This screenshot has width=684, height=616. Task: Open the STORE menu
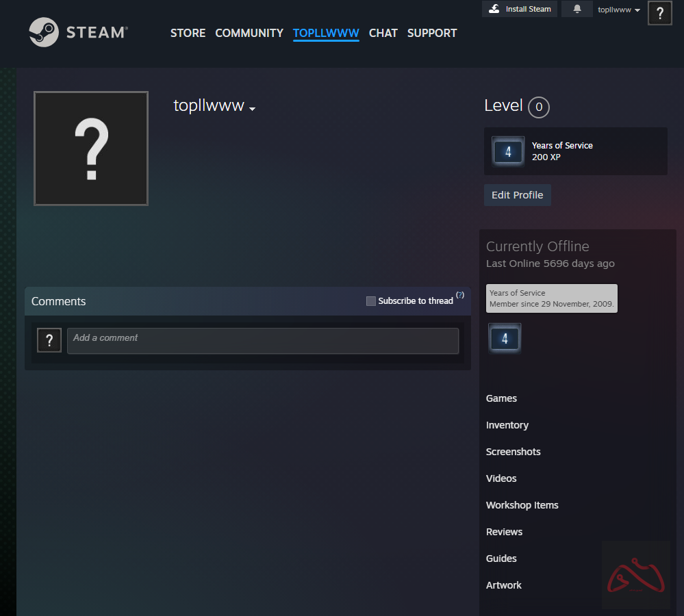click(188, 33)
